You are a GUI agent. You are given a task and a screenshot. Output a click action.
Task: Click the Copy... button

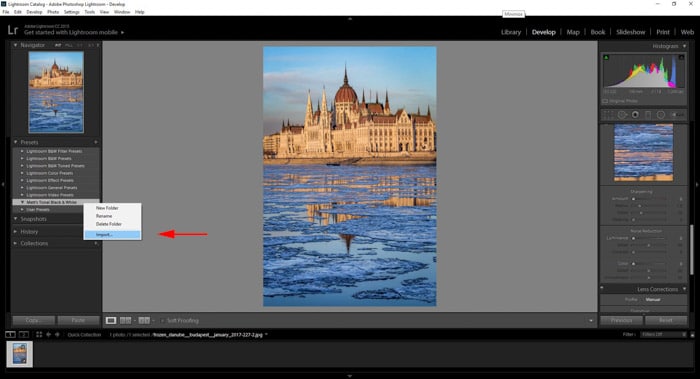[33, 321]
